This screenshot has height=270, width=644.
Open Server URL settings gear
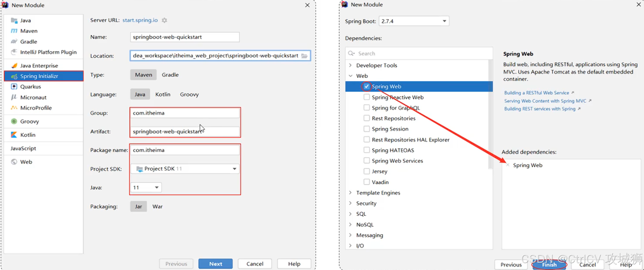[x=164, y=20]
